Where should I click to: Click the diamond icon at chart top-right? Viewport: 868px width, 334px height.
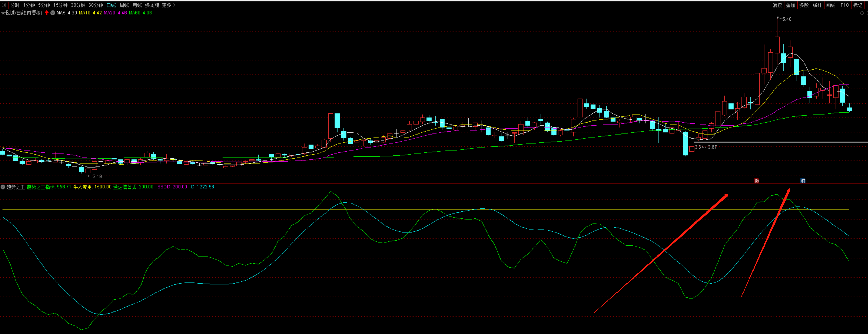(x=862, y=13)
